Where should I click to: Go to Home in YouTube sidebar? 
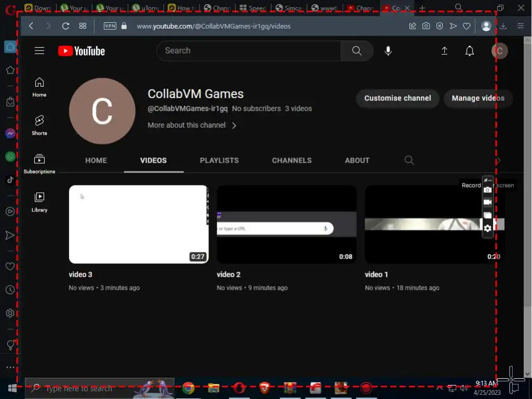tap(39, 87)
